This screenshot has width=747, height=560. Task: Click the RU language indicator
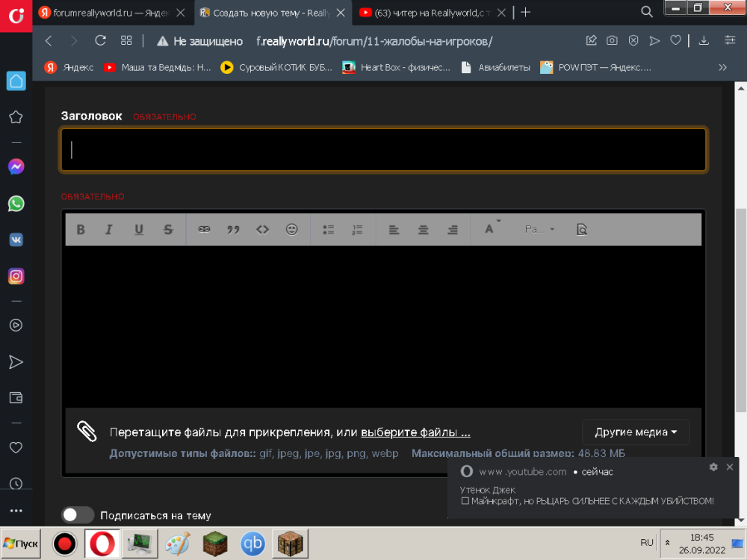point(646,542)
